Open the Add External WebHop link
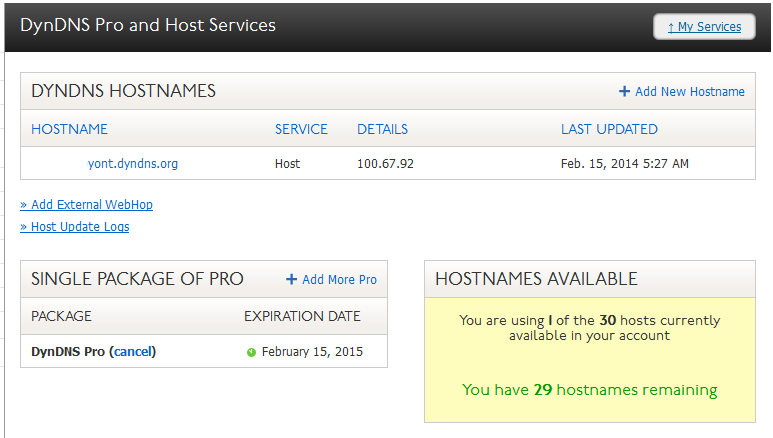 (86, 205)
